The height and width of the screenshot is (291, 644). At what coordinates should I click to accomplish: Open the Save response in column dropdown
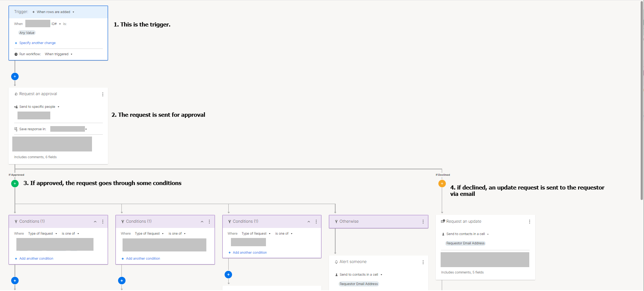[x=69, y=129]
